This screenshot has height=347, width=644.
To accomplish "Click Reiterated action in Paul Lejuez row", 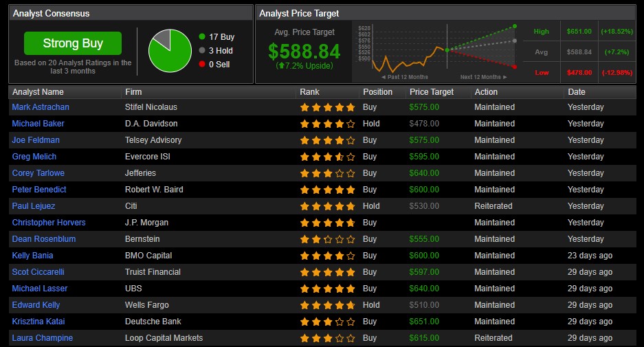I will [493, 206].
